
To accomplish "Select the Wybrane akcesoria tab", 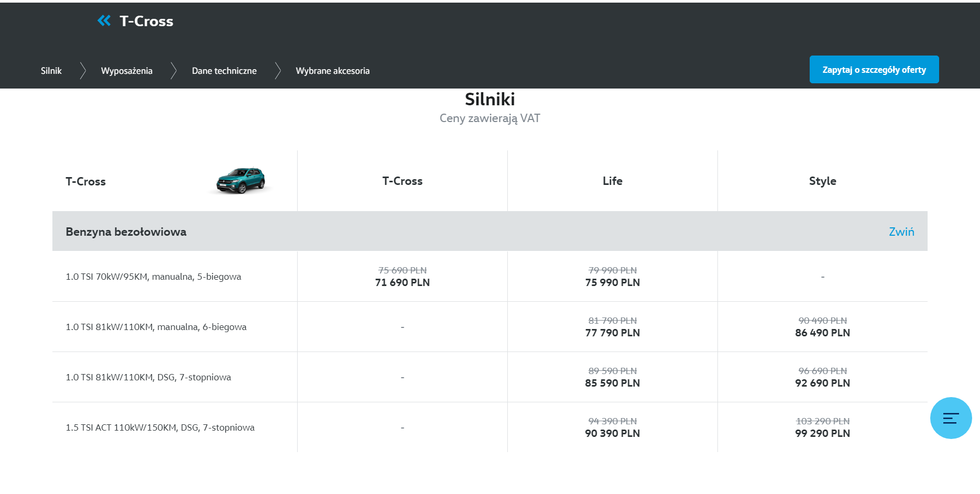I will pyautogui.click(x=333, y=71).
